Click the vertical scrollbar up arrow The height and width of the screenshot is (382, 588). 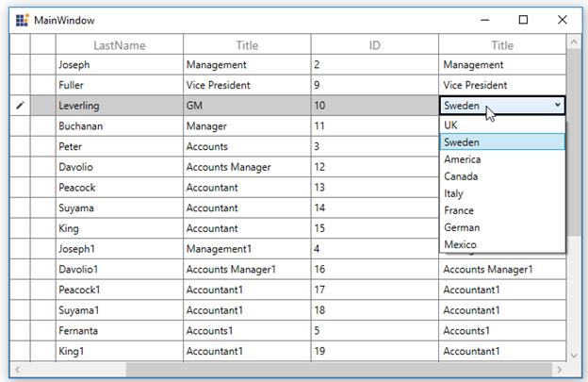pos(574,42)
